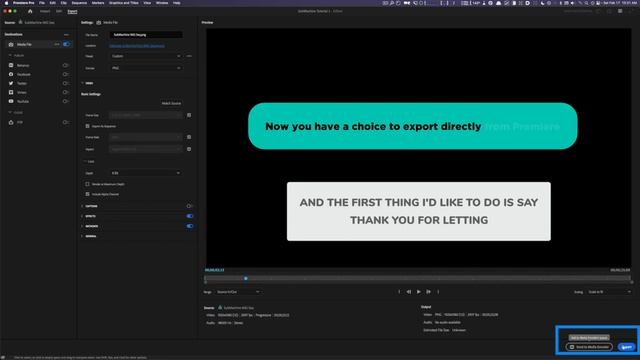Open the Media File row ellipsis options
640x360 pixels.
pyautogui.click(x=57, y=44)
